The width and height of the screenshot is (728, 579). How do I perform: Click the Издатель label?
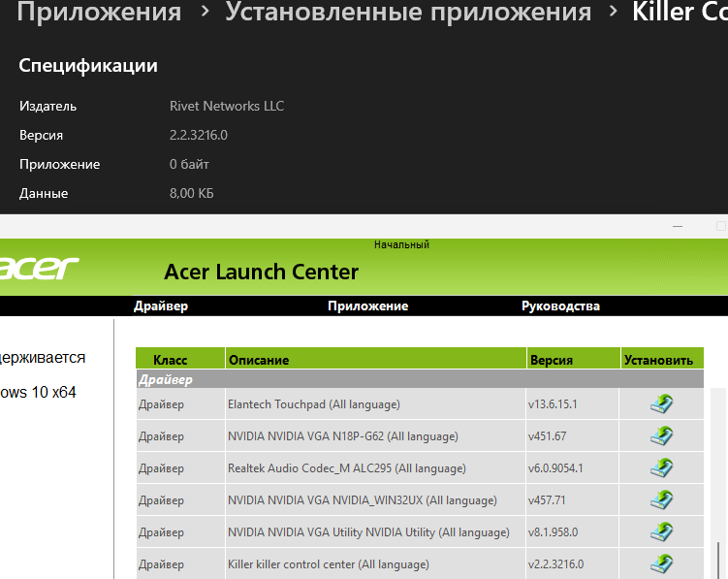click(47, 107)
